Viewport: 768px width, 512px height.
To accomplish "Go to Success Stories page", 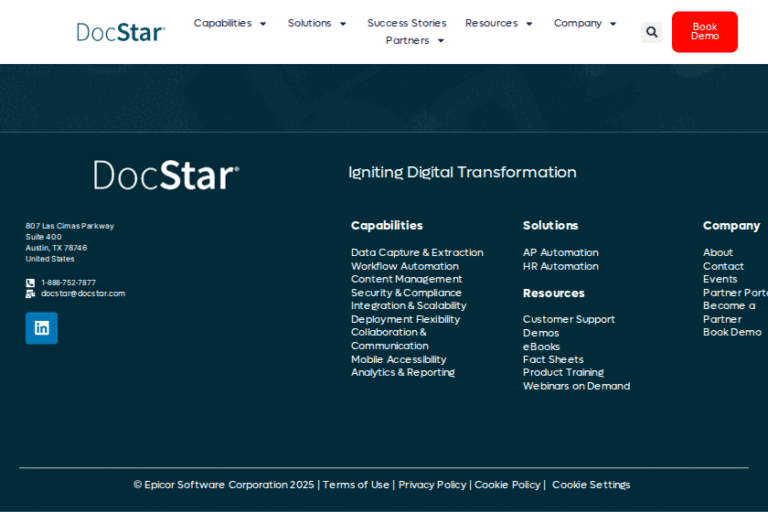I will pos(406,23).
